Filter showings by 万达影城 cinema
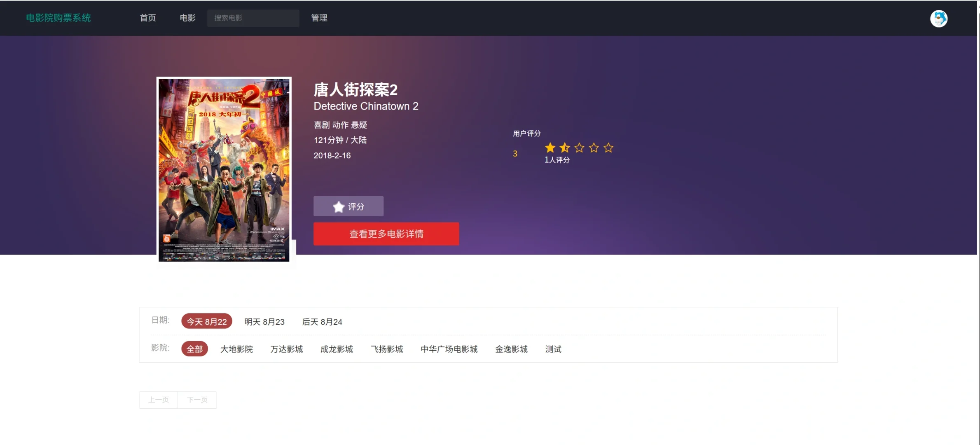Image resolution: width=980 pixels, height=445 pixels. (287, 349)
